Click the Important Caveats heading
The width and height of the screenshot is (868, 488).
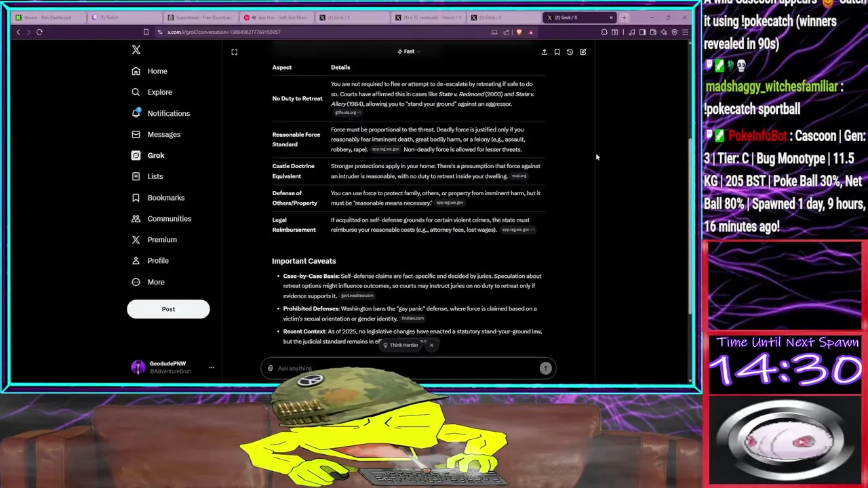tap(304, 261)
